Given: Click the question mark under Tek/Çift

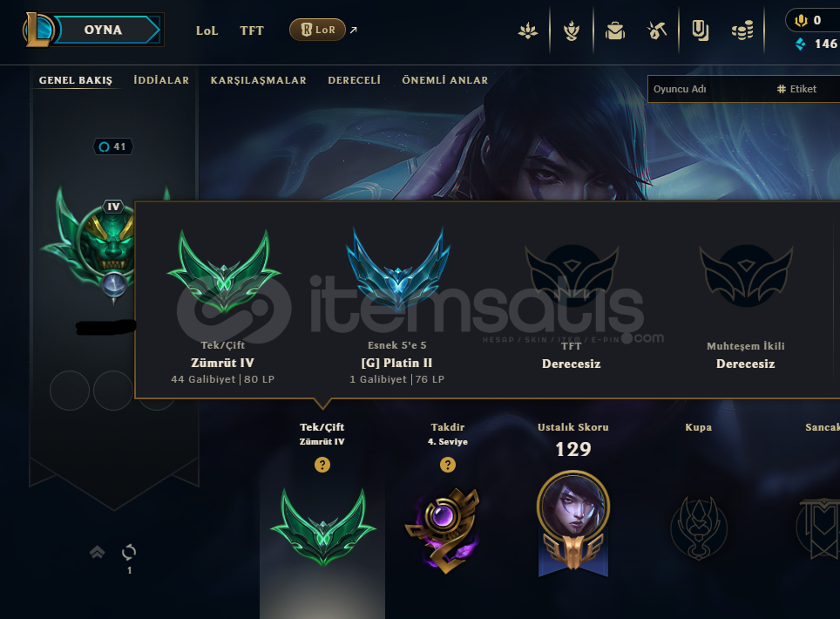Looking at the screenshot, I should [x=322, y=465].
